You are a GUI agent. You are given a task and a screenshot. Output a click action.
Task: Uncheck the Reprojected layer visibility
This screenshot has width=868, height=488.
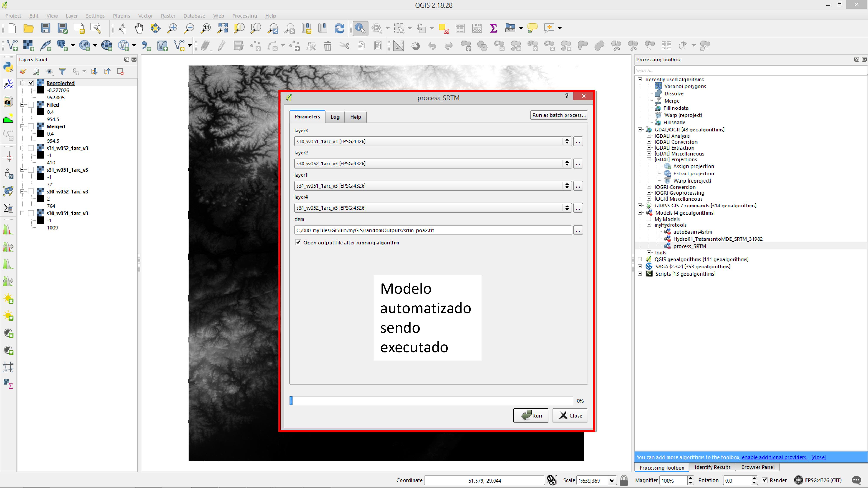[x=31, y=83]
